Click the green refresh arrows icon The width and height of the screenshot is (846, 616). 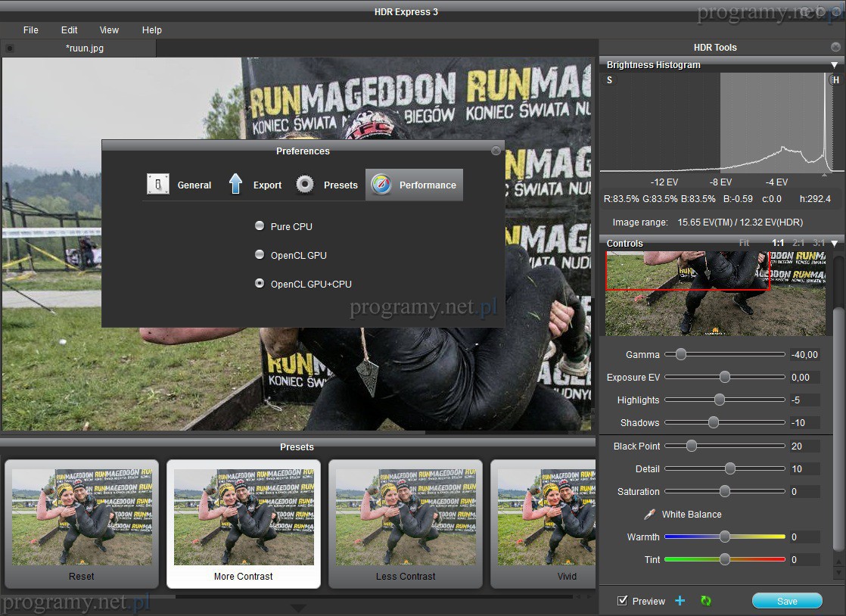click(706, 601)
